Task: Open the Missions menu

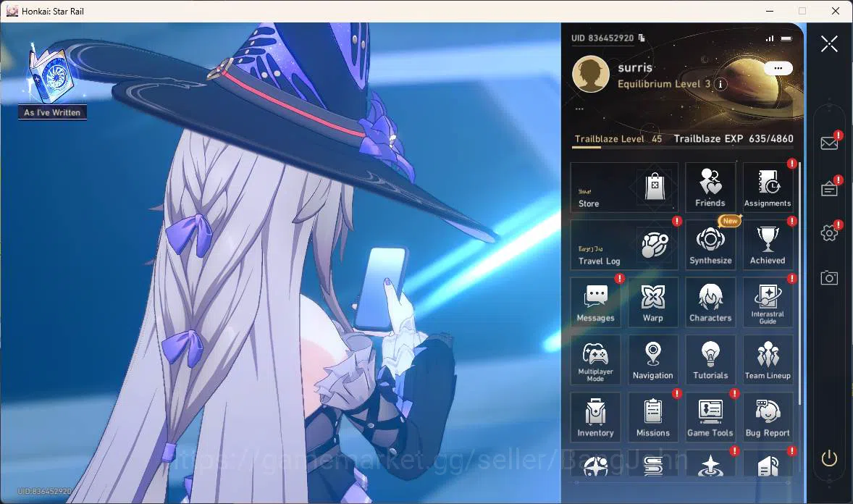Action: [x=653, y=417]
